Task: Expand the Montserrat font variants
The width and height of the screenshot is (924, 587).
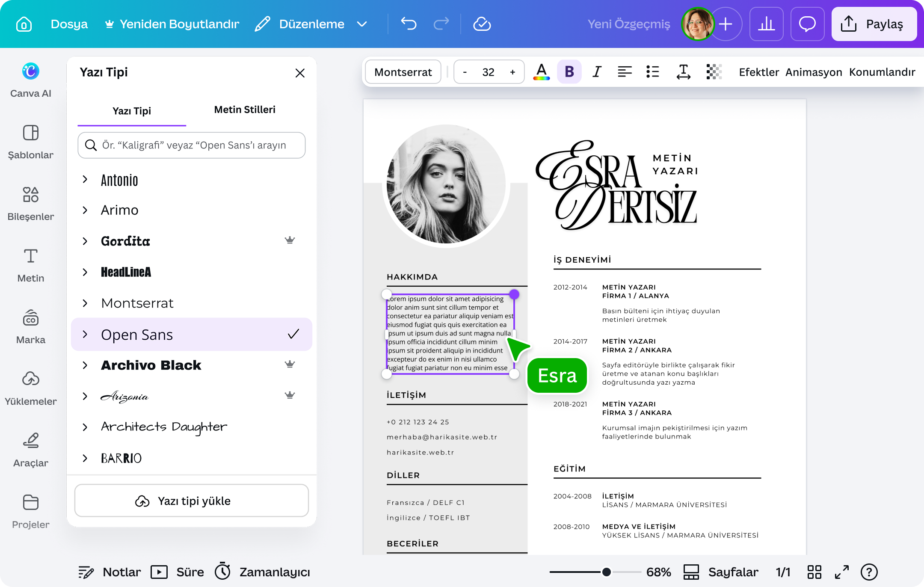Action: coord(85,303)
